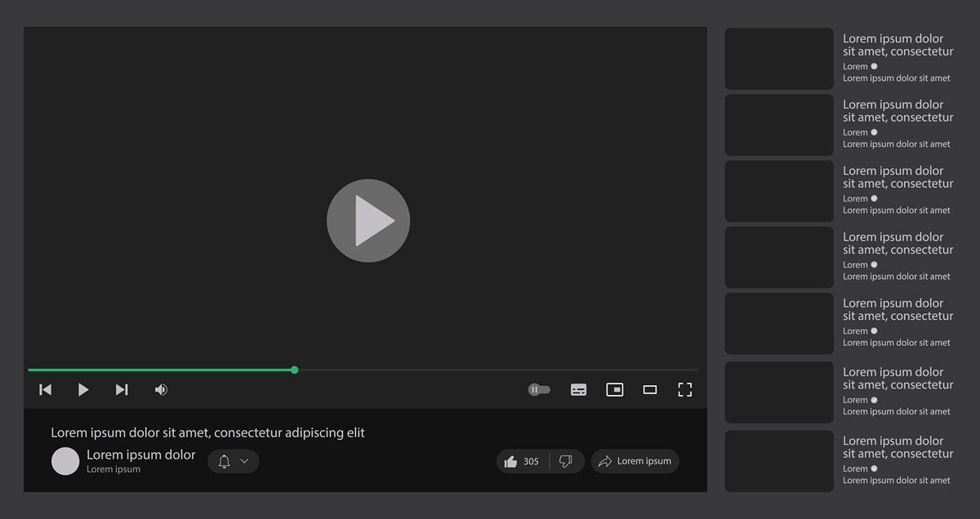
Task: Toggle the autoplay switch
Action: (539, 390)
